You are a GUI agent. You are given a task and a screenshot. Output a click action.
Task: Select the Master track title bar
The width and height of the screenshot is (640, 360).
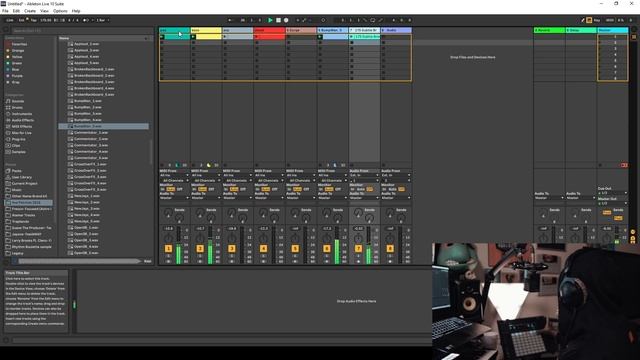coord(612,30)
